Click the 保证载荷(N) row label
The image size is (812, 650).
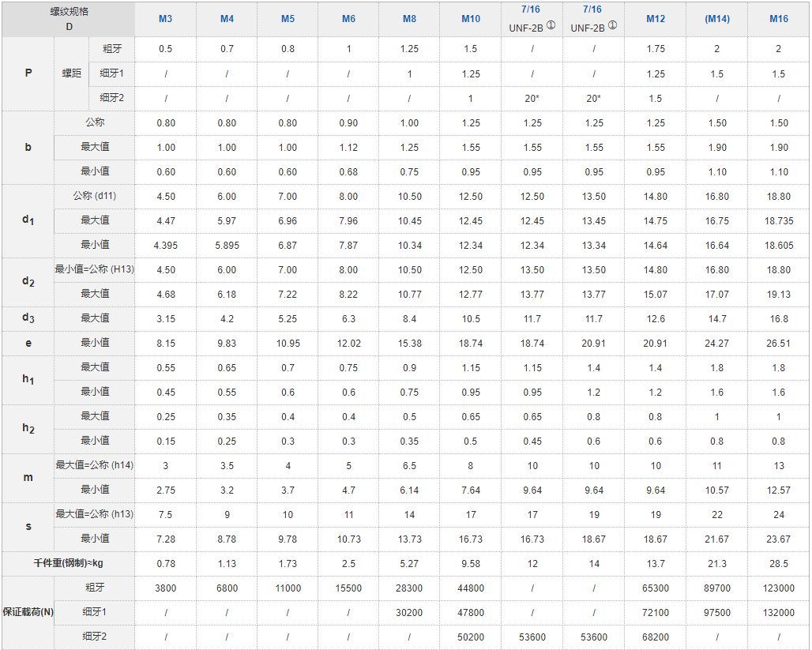pyautogui.click(x=28, y=611)
